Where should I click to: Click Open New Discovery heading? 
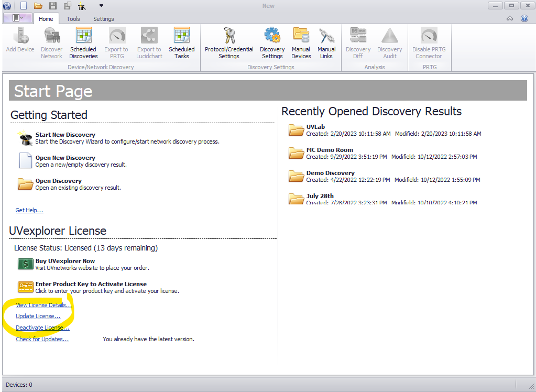(x=65, y=158)
